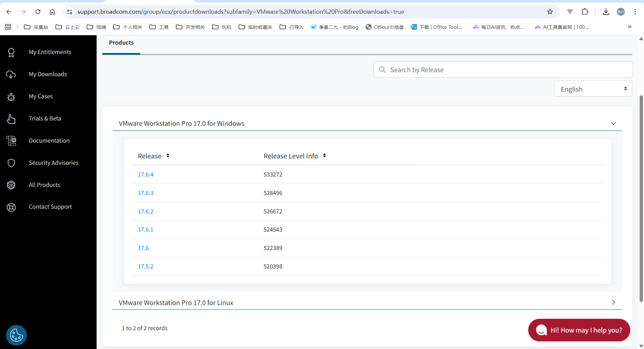Image resolution: width=644 pixels, height=349 pixels.
Task: Open My Downloads cloud icon
Action: click(11, 74)
